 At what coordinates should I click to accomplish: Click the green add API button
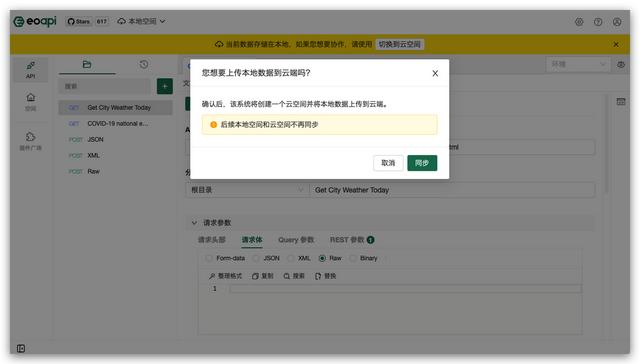[164, 86]
